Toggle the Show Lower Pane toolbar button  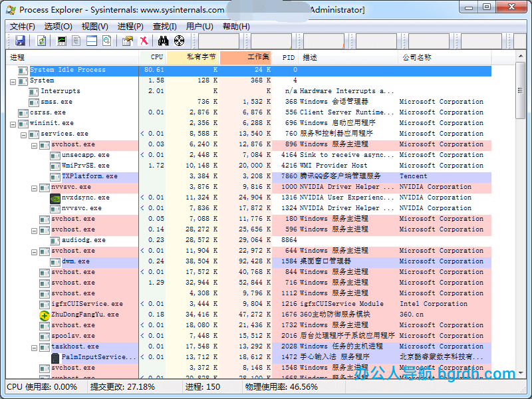pos(91,41)
